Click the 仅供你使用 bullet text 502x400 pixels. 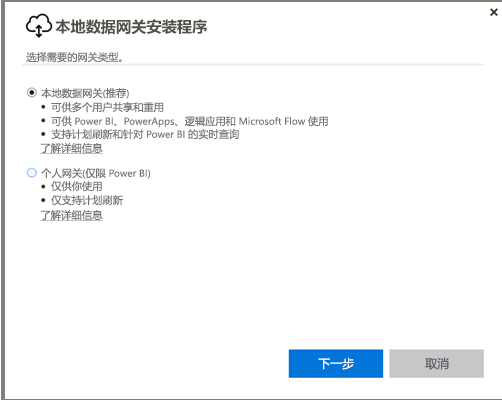pyautogui.click(x=77, y=186)
